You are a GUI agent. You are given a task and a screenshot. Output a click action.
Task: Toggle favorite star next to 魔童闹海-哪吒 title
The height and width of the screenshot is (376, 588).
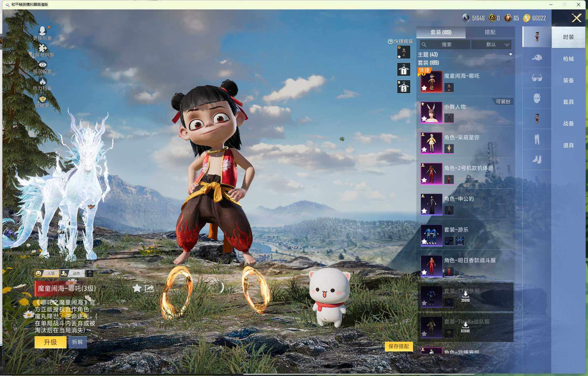point(137,288)
